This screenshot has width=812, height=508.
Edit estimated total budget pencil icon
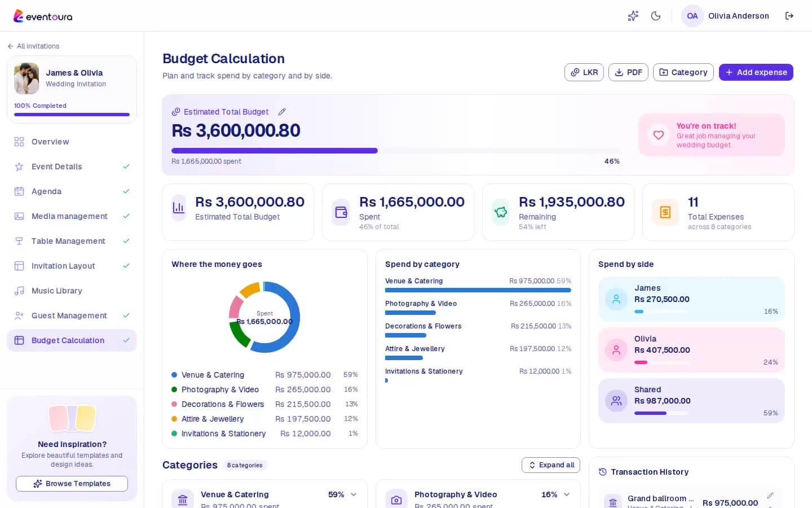click(x=282, y=112)
